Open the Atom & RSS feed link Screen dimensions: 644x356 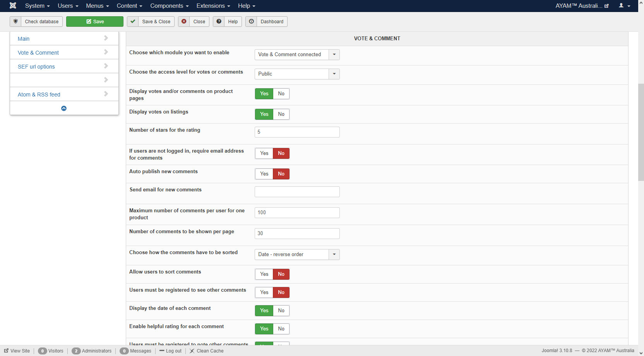(39, 95)
